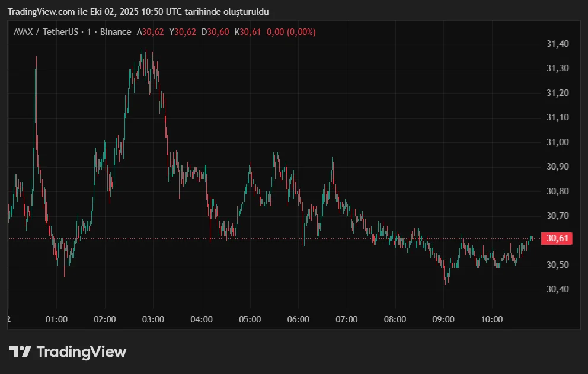Click the 31,40 price axis label
The height and width of the screenshot is (374, 588).
(557, 43)
